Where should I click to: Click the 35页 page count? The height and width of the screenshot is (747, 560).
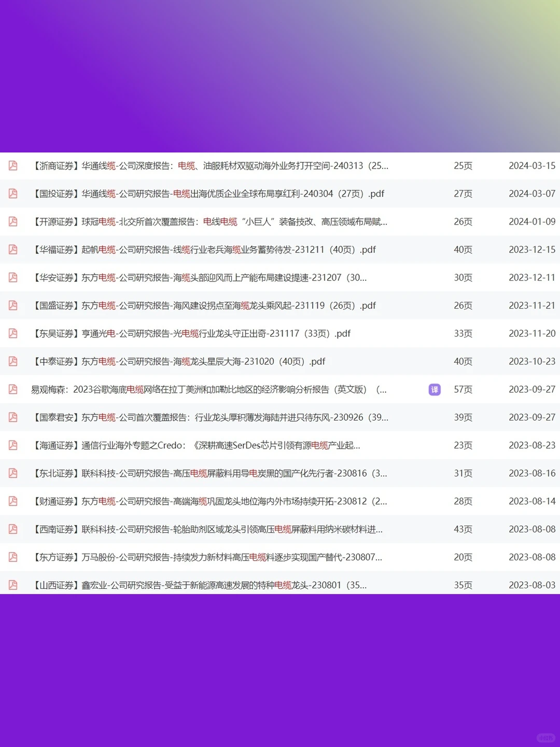pyautogui.click(x=463, y=586)
